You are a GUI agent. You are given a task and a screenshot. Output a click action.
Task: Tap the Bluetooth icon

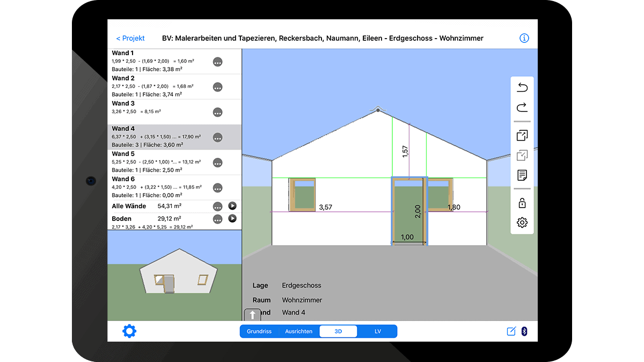[x=524, y=331]
